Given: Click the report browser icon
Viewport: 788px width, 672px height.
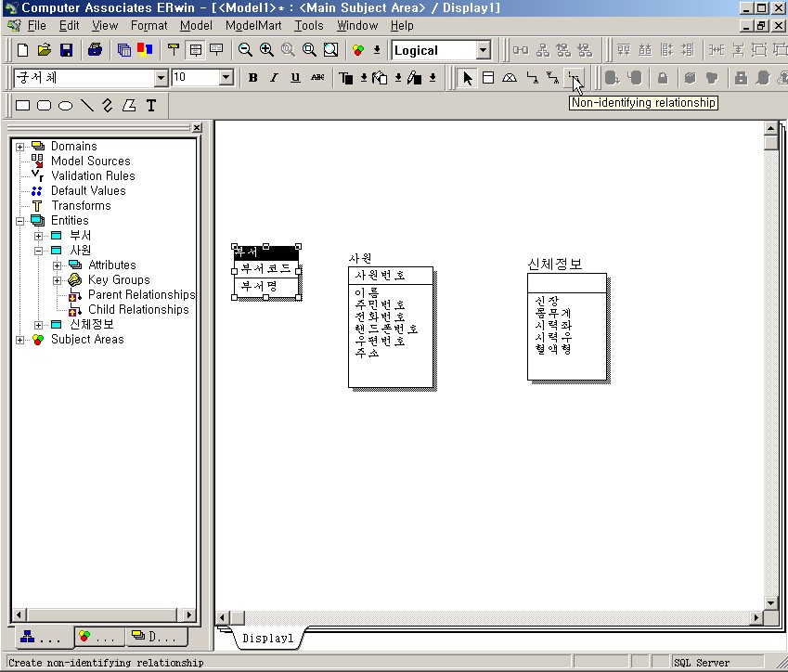Looking at the screenshot, I should tap(123, 50).
